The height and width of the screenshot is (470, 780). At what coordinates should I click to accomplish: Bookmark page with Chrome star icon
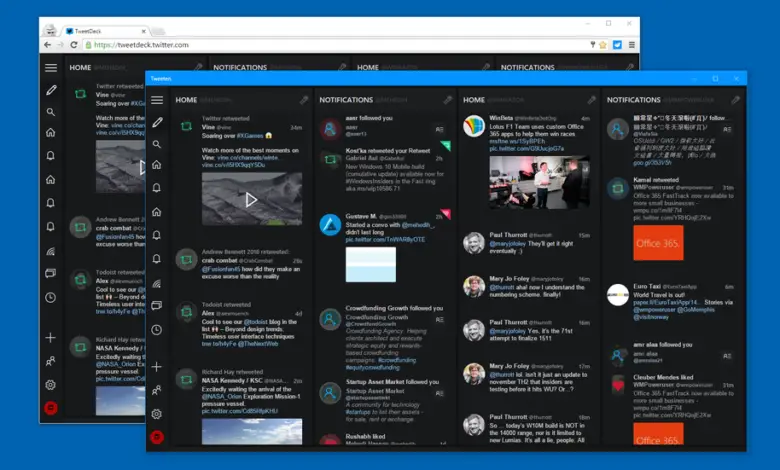pyautogui.click(x=603, y=45)
